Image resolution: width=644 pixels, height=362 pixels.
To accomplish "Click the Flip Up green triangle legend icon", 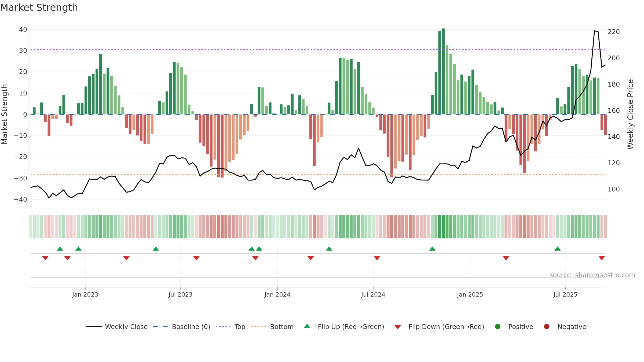I will pyautogui.click(x=307, y=326).
